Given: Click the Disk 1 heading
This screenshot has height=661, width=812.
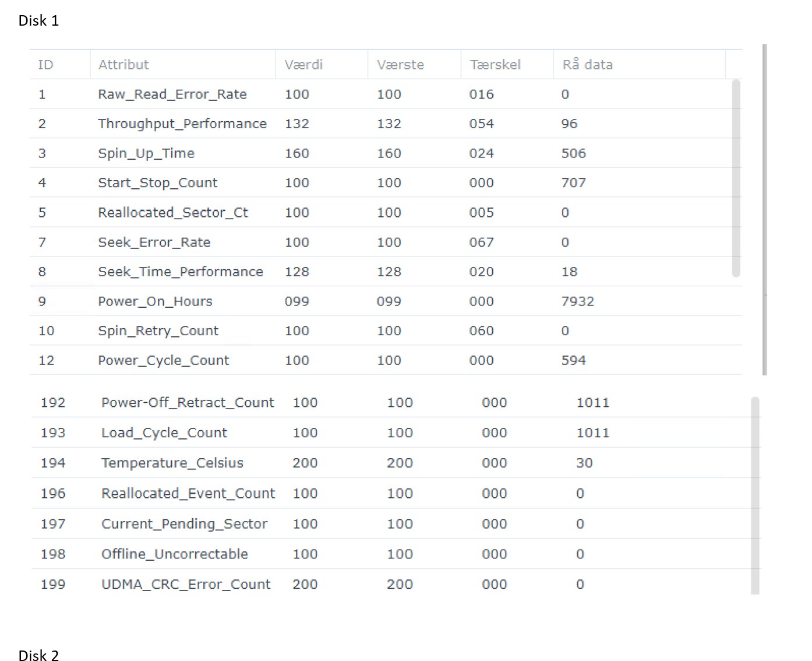Looking at the screenshot, I should coord(38,21).
